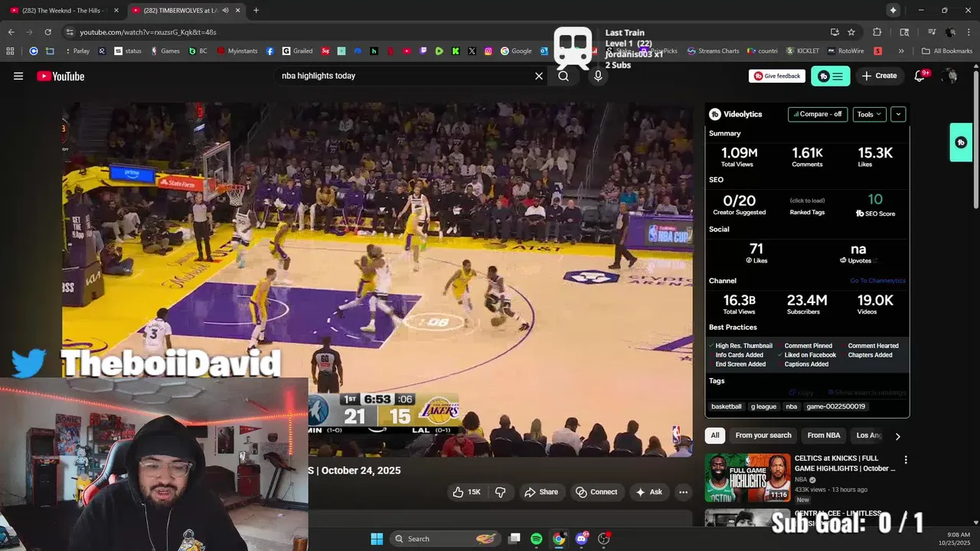Go to the YouTube home logo
The height and width of the screenshot is (551, 980).
pyautogui.click(x=60, y=76)
